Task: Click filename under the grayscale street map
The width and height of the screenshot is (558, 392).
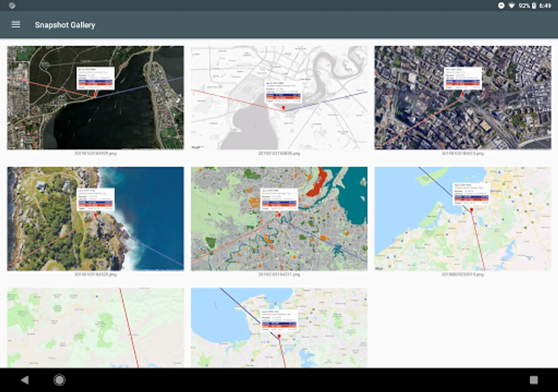Action: coord(279,153)
